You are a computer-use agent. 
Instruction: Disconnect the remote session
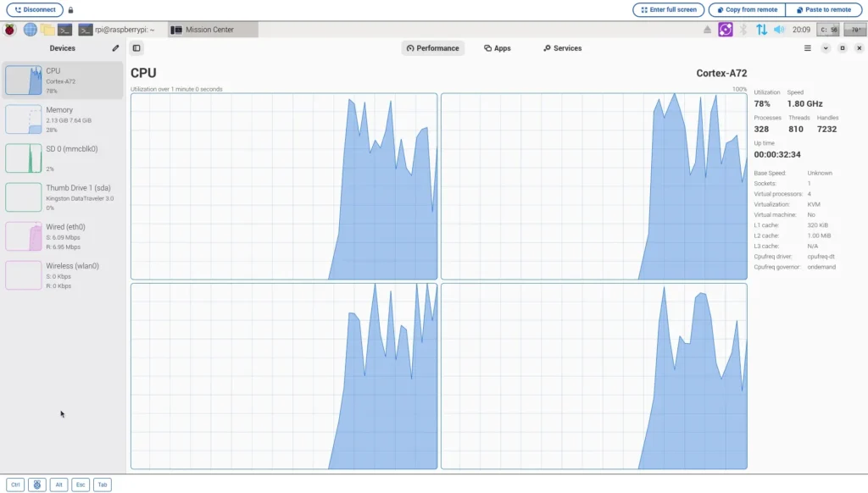click(35, 9)
